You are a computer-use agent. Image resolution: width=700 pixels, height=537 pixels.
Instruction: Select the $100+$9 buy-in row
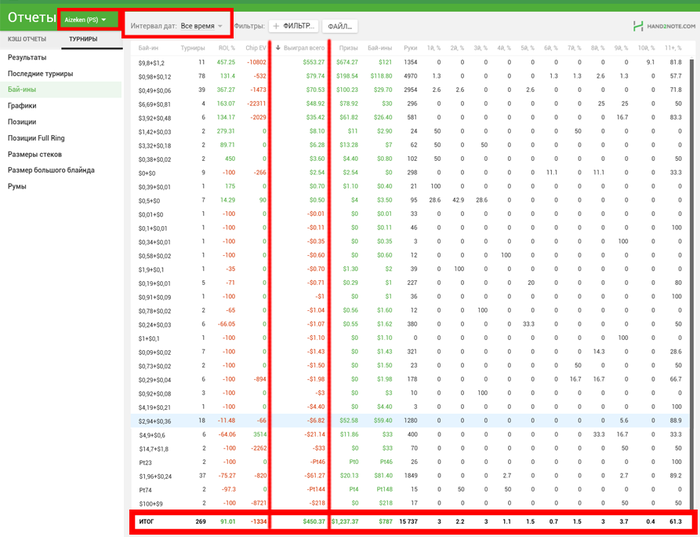click(410, 504)
